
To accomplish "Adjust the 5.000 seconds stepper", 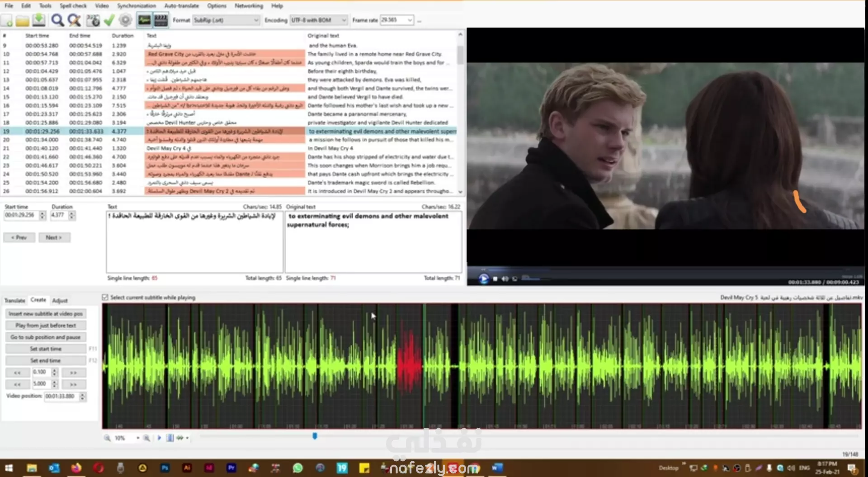I will coord(54,384).
